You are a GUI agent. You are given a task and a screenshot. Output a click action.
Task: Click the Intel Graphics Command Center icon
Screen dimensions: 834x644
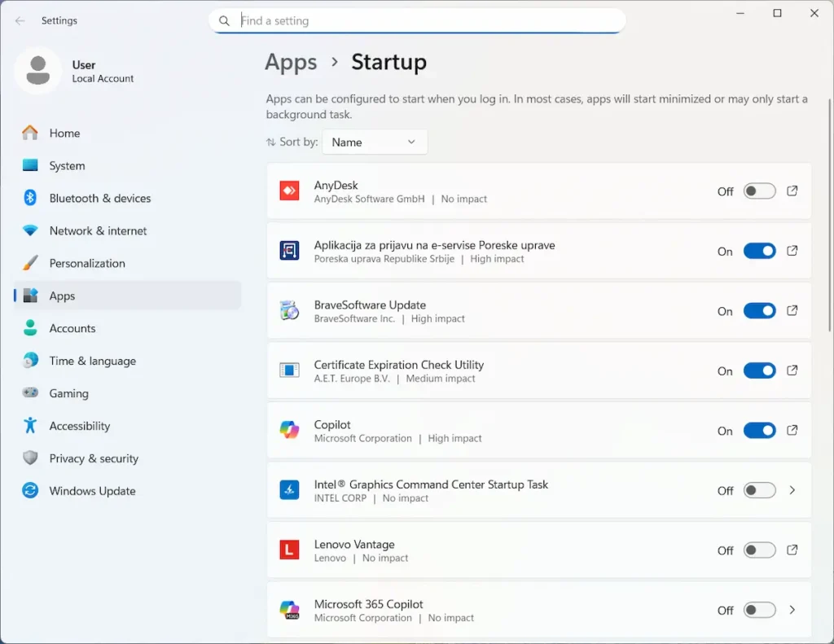289,490
